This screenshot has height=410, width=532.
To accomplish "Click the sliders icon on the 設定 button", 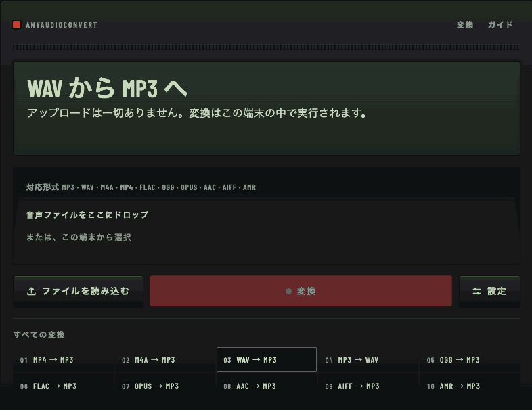I will pos(476,292).
